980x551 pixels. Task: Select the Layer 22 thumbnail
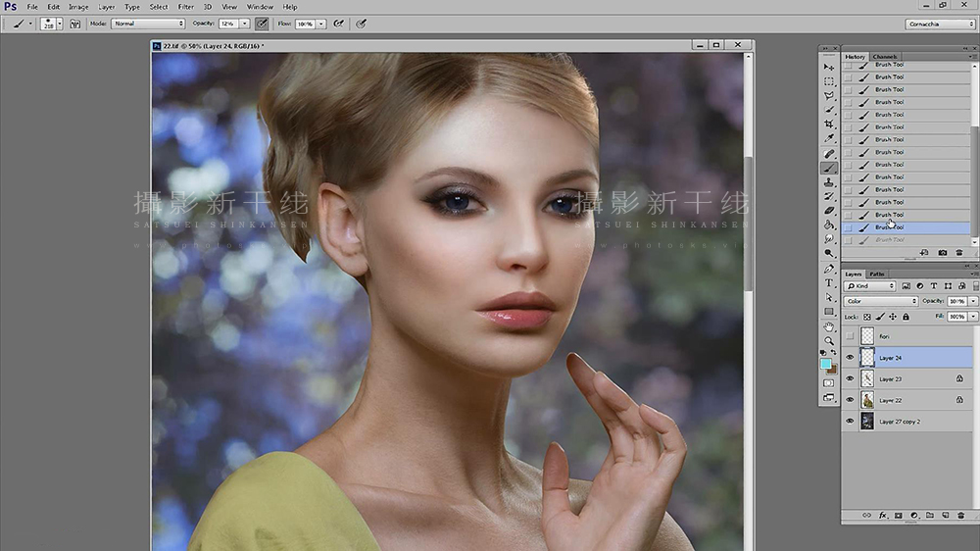coord(867,400)
